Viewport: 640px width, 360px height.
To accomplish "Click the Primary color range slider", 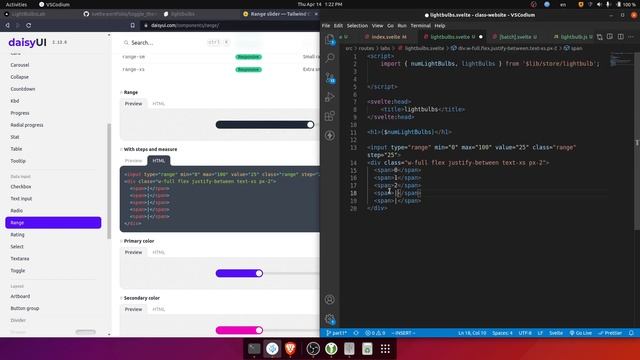I will (x=267, y=273).
